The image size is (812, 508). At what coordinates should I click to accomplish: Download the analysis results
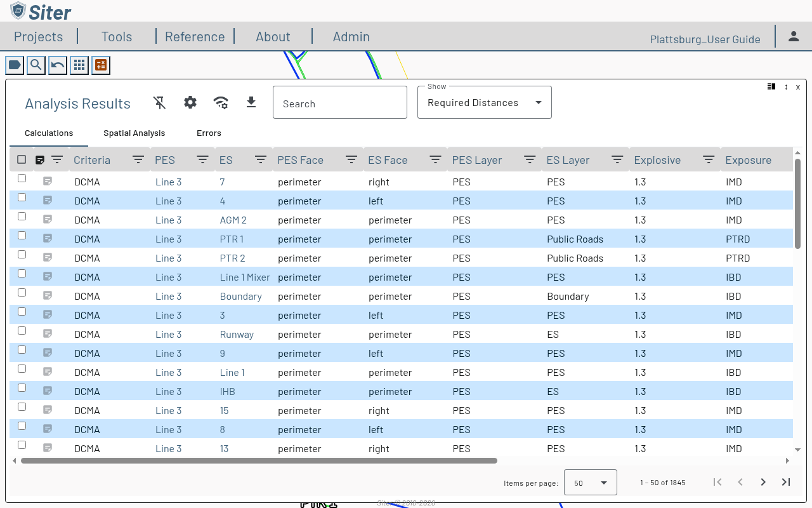coord(251,102)
